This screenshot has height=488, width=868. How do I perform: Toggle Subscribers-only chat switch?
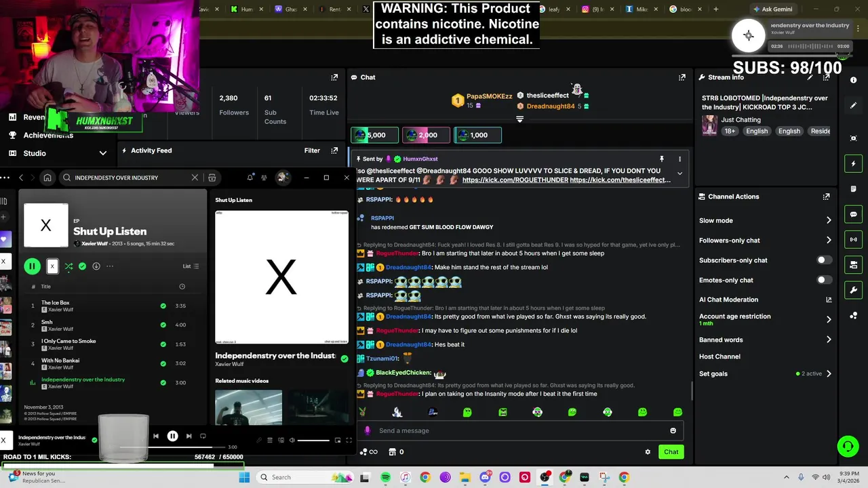pyautogui.click(x=824, y=260)
